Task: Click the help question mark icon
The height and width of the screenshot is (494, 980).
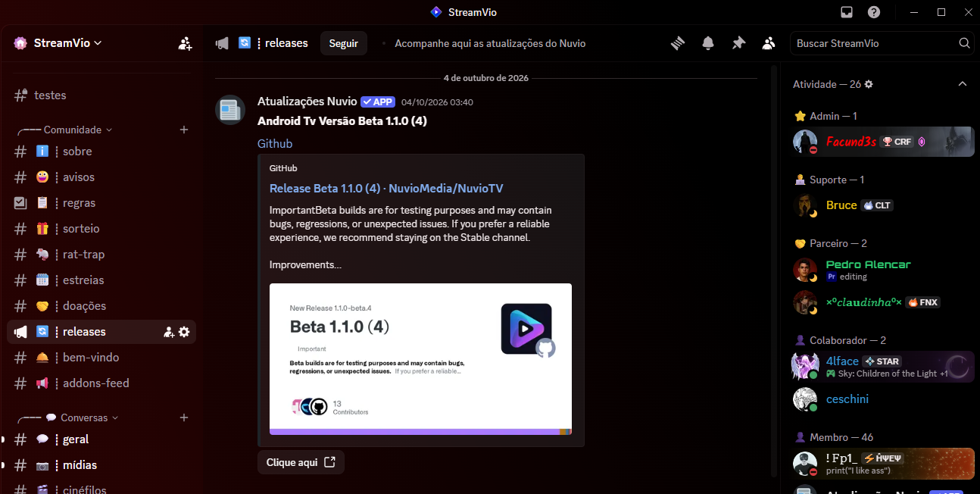Action: (874, 12)
